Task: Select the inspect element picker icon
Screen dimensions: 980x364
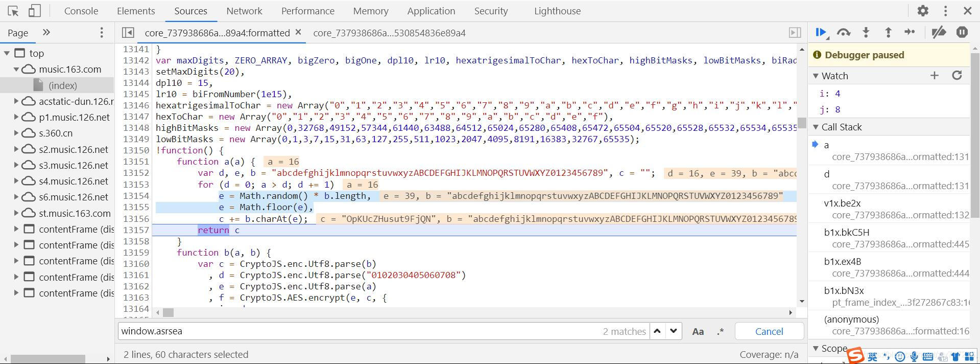Action: click(13, 11)
